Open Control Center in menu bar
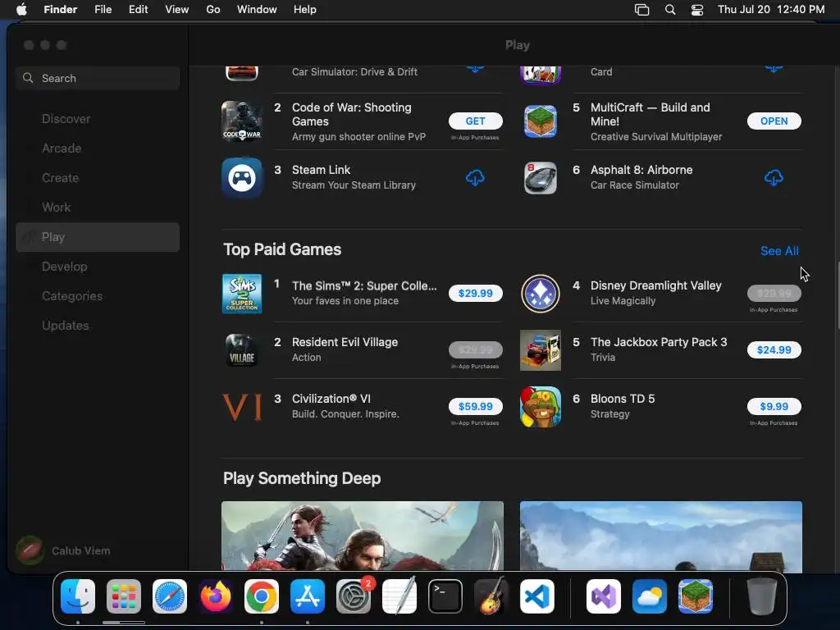The width and height of the screenshot is (840, 630). (697, 10)
